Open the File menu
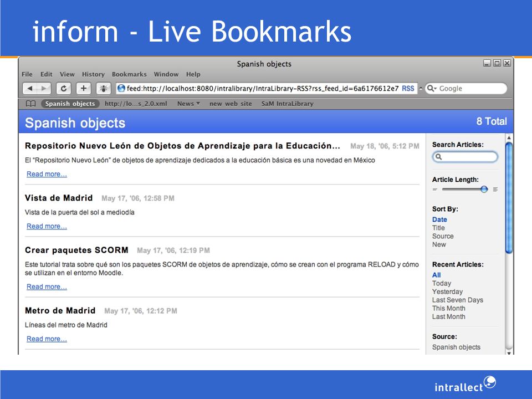The image size is (532, 399). click(x=27, y=74)
